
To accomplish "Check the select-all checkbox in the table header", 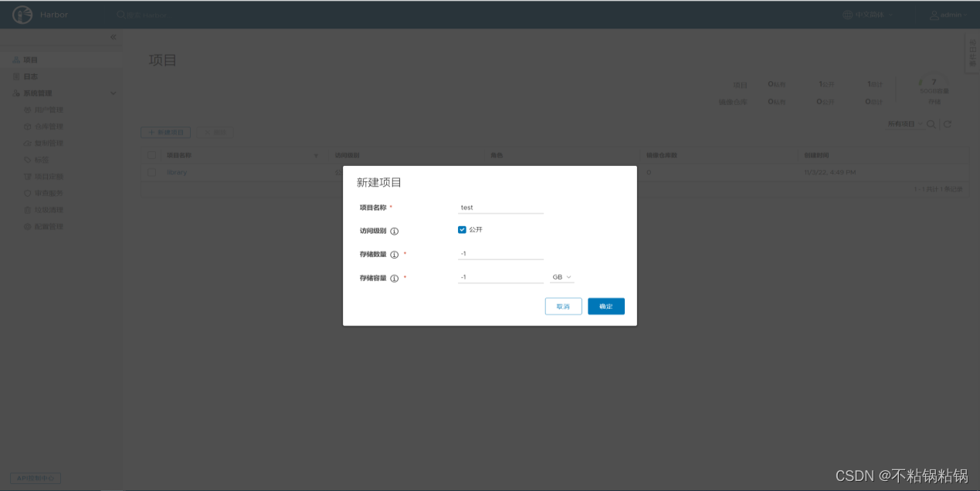I will [x=151, y=155].
